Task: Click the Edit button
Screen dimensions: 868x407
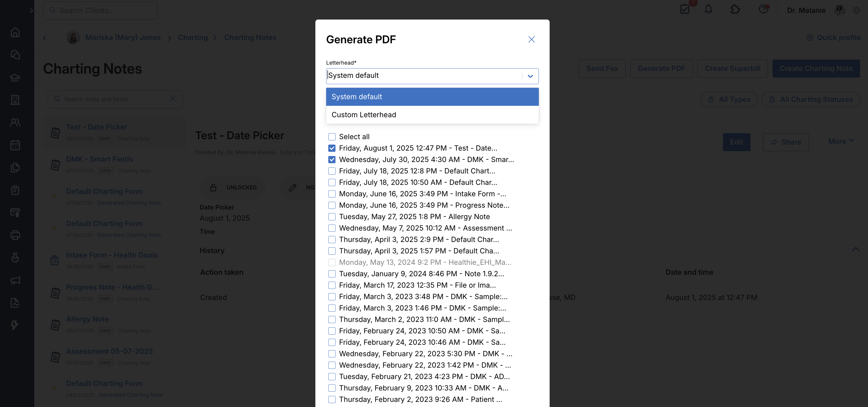Action: [x=736, y=142]
